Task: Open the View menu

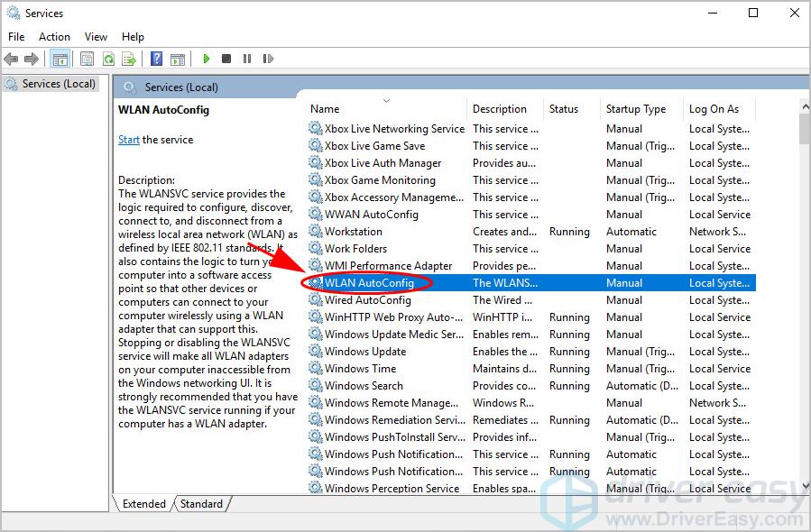Action: tap(96, 37)
